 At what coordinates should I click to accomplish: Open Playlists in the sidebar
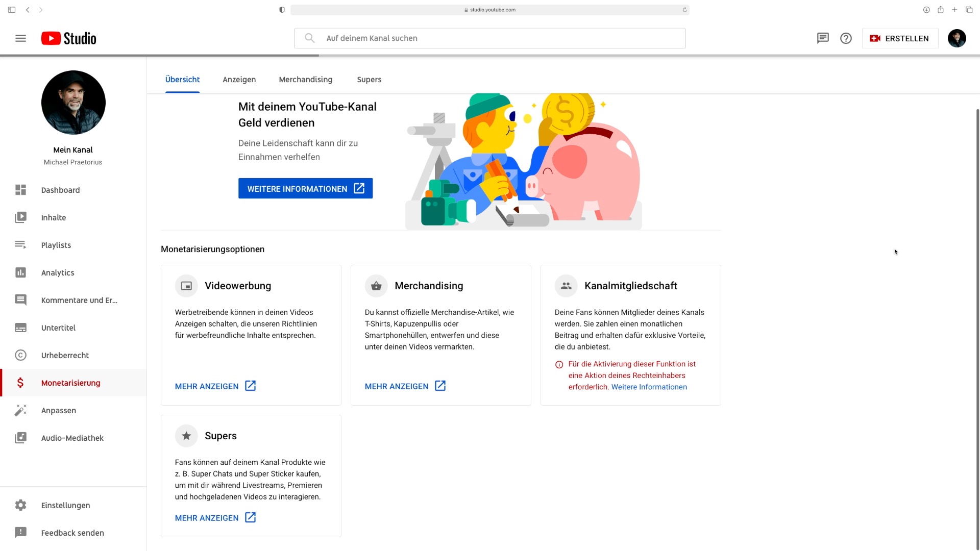[x=73, y=245]
